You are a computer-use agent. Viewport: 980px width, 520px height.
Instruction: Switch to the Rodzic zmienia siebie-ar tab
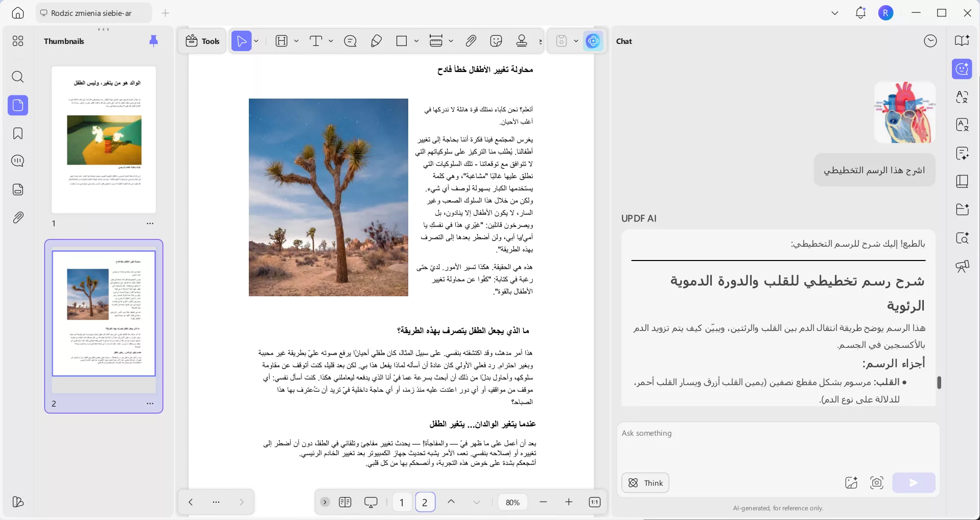[x=92, y=13]
